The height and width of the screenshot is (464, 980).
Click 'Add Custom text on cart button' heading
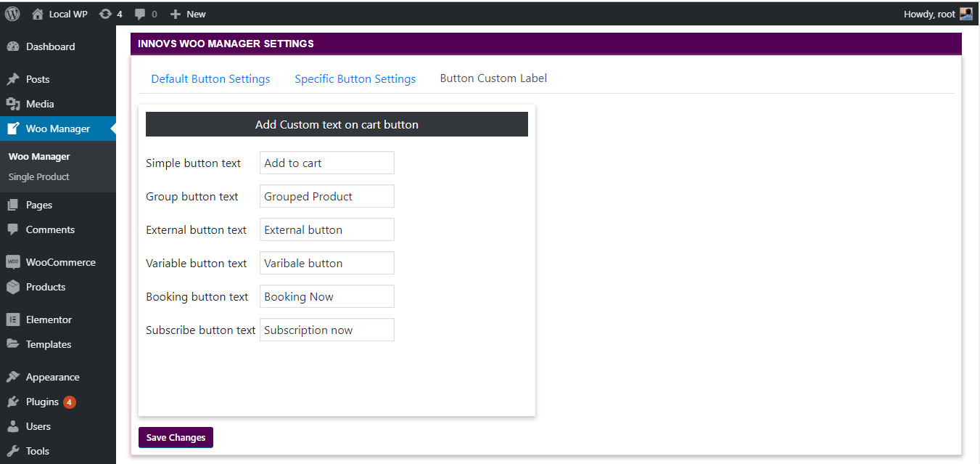pos(337,124)
